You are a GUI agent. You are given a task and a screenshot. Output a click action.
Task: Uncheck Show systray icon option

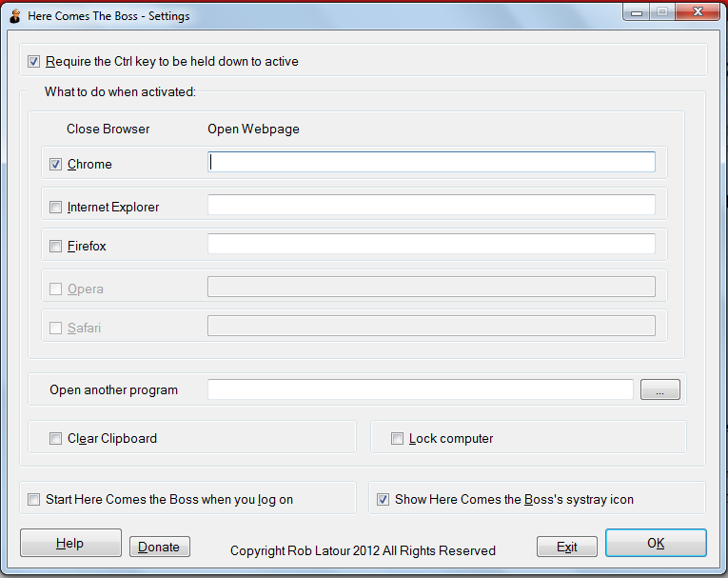point(384,500)
